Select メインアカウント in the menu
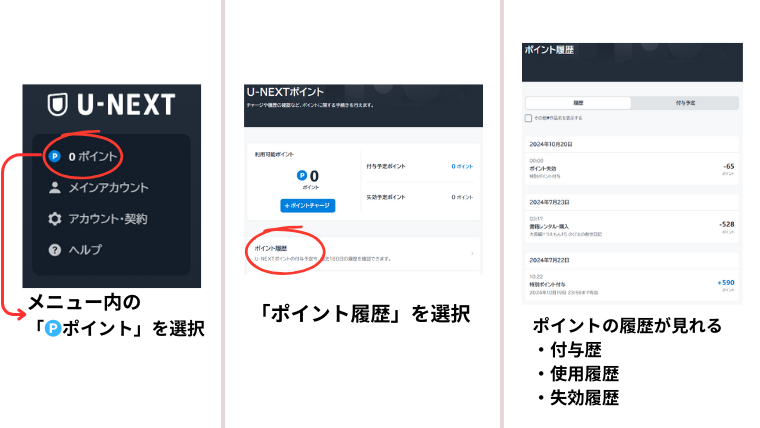This screenshot has width=760, height=428. pyautogui.click(x=98, y=188)
